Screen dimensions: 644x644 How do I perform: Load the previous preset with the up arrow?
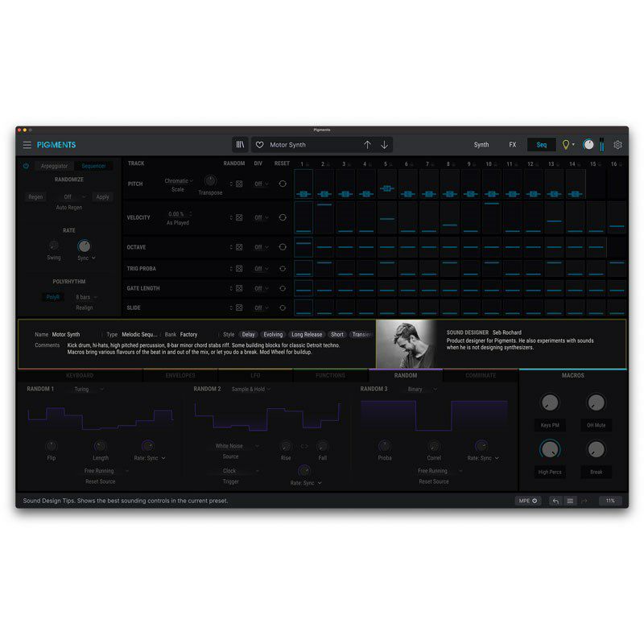click(367, 145)
